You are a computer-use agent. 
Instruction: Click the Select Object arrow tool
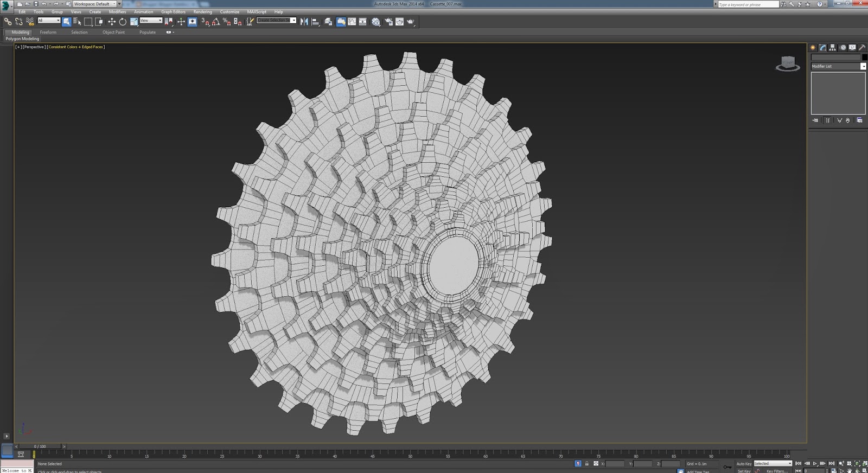tap(66, 22)
